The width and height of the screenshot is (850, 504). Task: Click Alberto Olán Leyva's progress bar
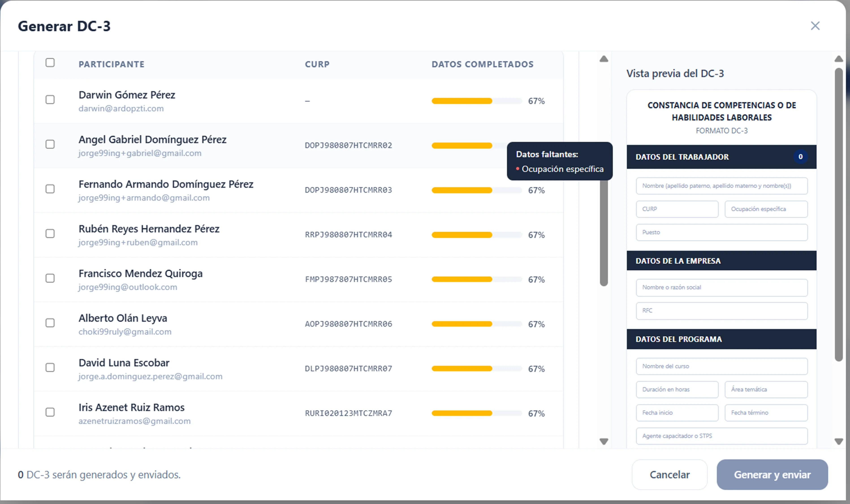(477, 324)
